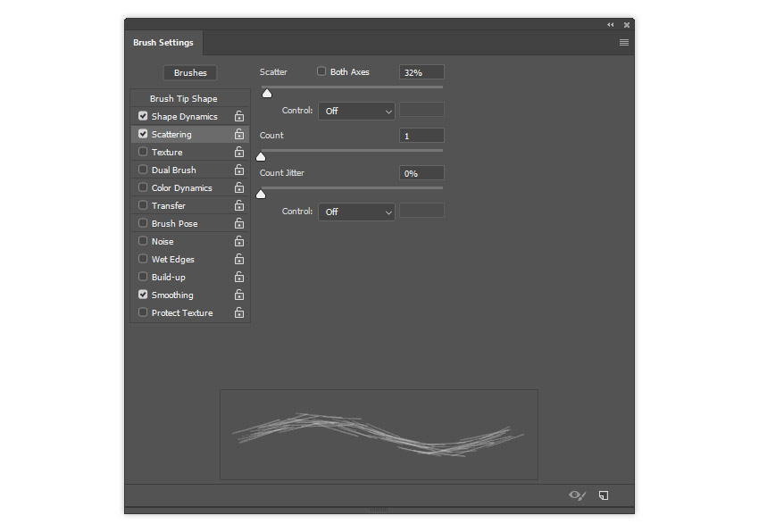759x532 pixels.
Task: Toggle the lock icon for Brush Pose
Action: [x=239, y=224]
